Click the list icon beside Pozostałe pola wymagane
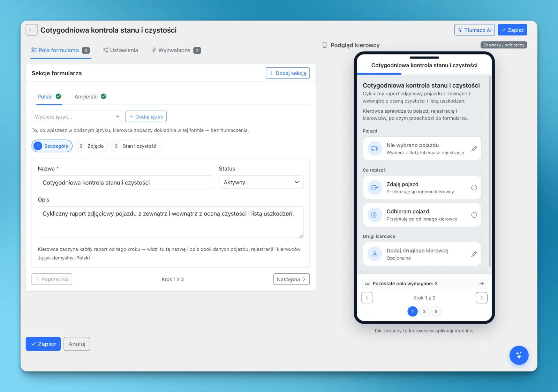The height and width of the screenshot is (392, 558). coord(367,283)
